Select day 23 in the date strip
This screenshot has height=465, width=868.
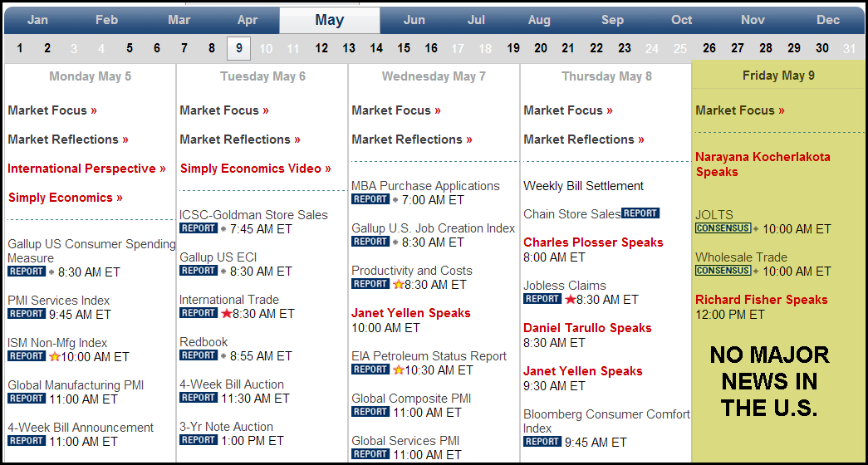pos(625,48)
